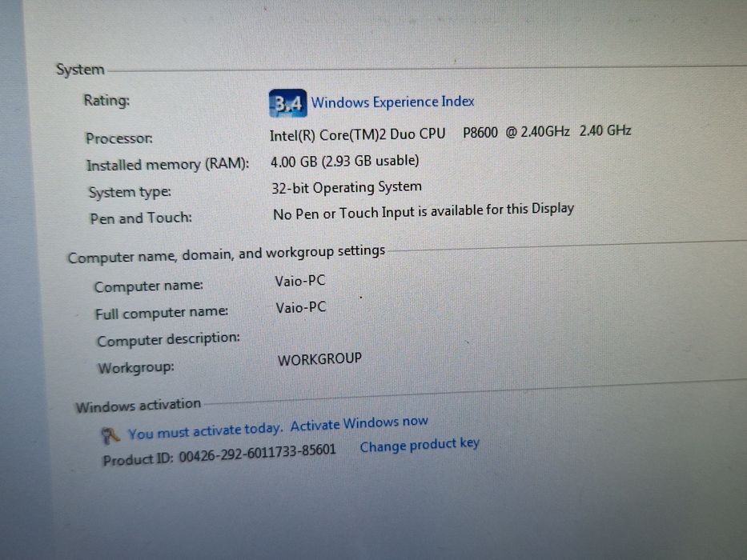The width and height of the screenshot is (747, 560).
Task: Click the Rating: label
Action: tap(106, 101)
